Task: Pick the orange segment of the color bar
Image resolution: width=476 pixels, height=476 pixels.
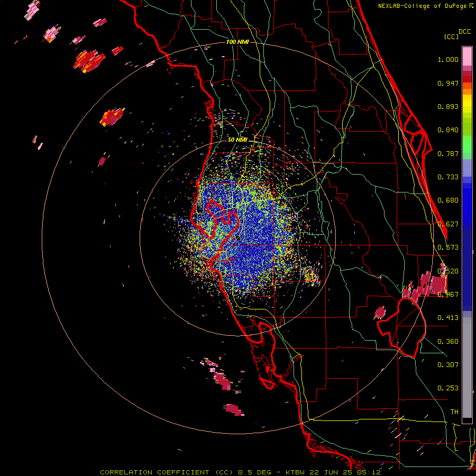Action: 467,89
